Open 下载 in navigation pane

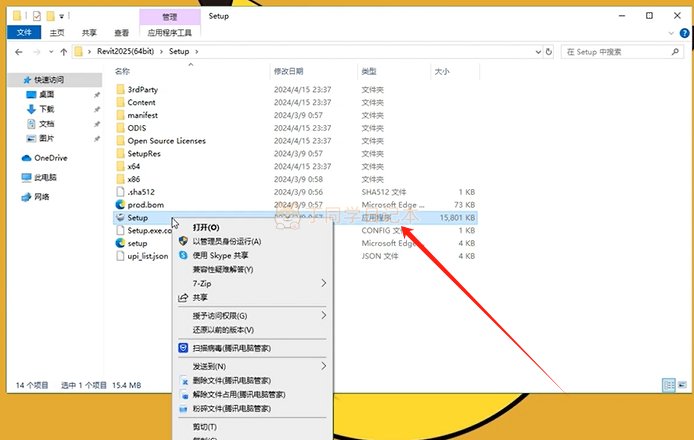[x=46, y=109]
